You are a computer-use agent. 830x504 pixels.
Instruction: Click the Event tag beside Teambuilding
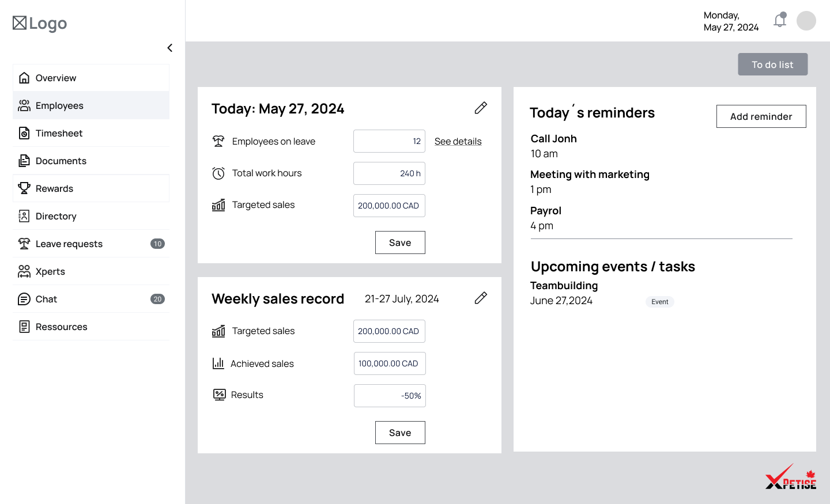point(659,302)
